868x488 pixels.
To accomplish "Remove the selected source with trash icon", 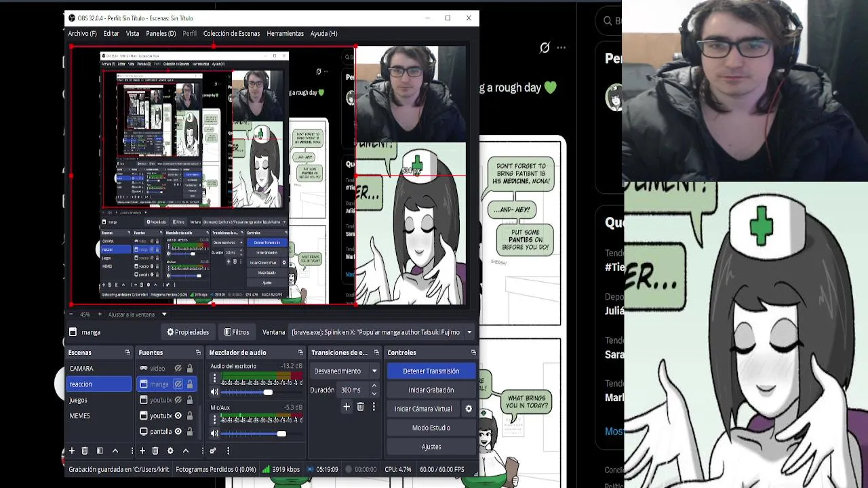I will [155, 451].
